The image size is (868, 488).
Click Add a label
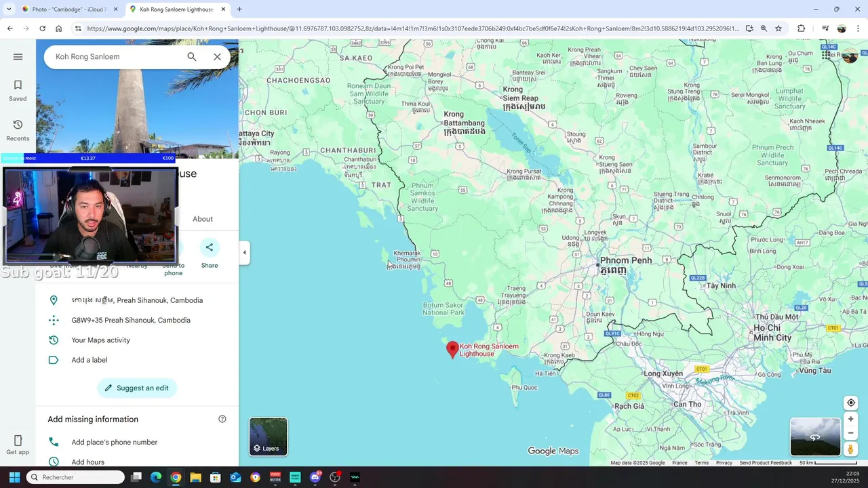(x=90, y=360)
